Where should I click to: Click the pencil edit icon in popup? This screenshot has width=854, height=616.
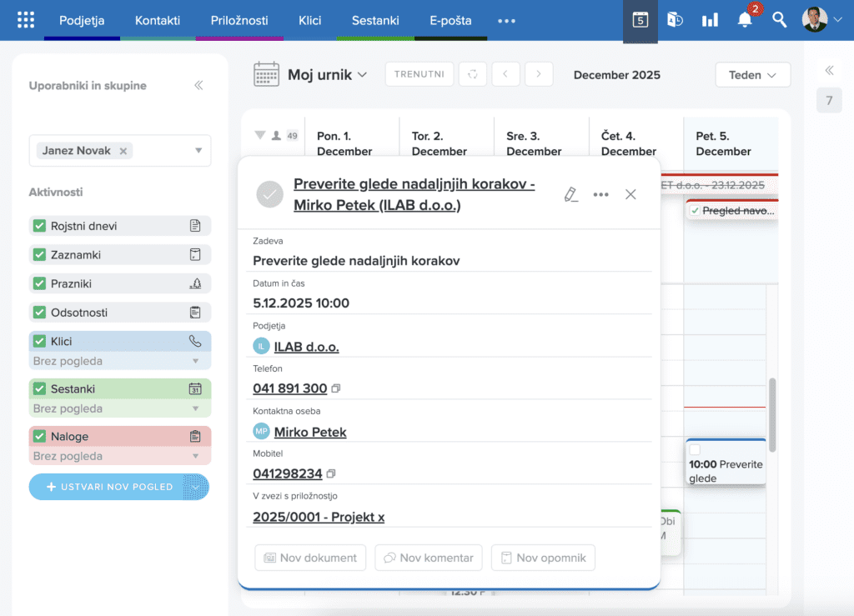click(x=570, y=194)
